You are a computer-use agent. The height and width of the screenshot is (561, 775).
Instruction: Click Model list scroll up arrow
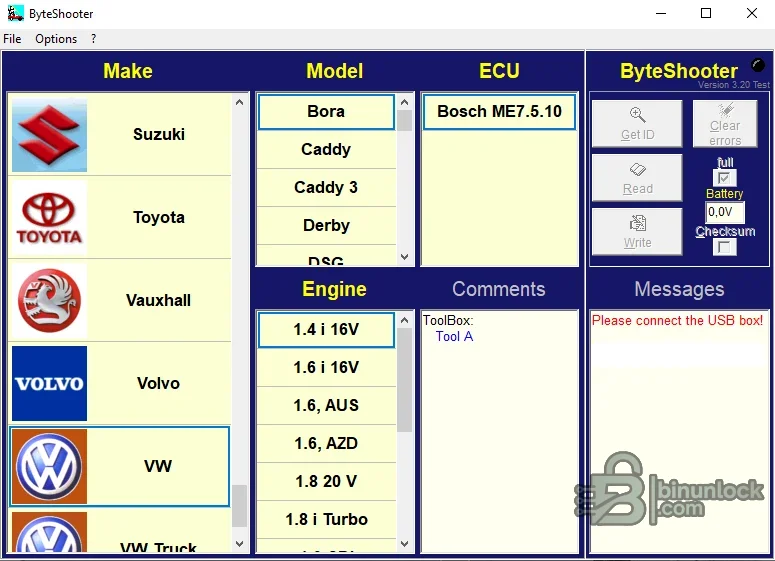[x=405, y=103]
